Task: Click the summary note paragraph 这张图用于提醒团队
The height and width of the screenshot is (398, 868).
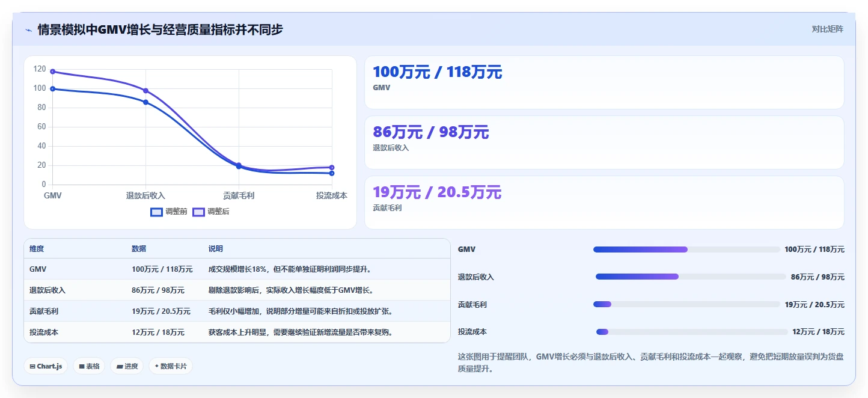Action: (650, 363)
